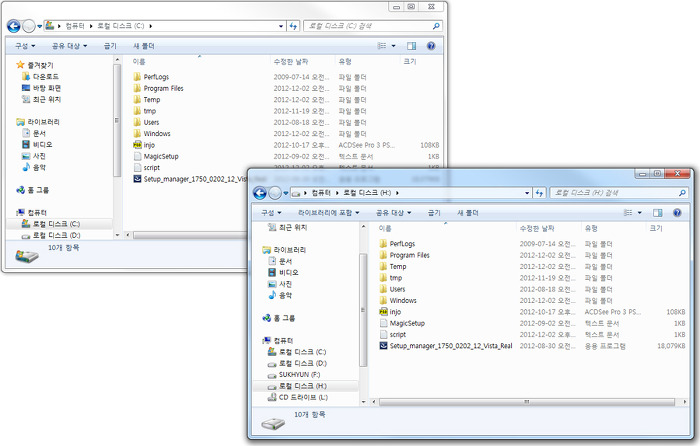Open help icon in C: window toolbar

pos(431,46)
